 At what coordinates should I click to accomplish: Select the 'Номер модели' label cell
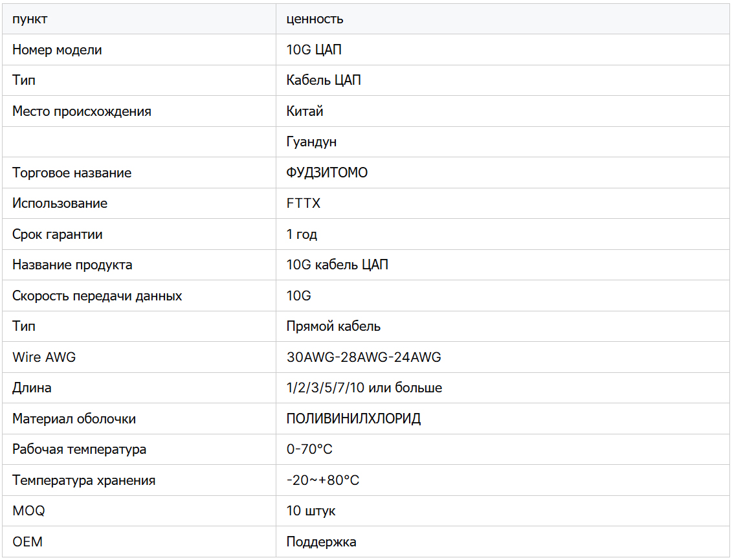(x=57, y=50)
